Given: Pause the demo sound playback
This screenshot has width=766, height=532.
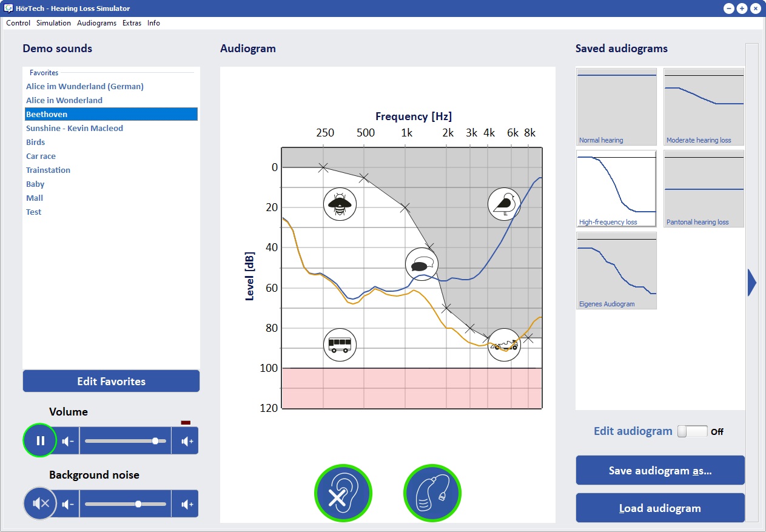Looking at the screenshot, I should click(x=40, y=440).
